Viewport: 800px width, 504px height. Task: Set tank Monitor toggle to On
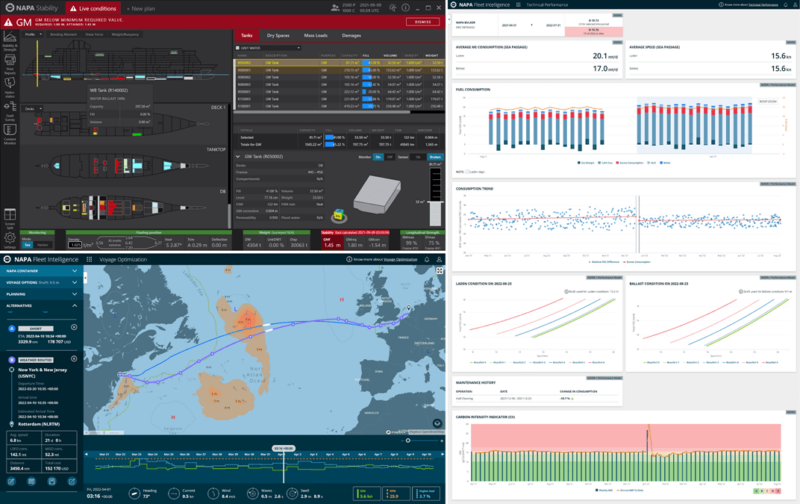378,157
